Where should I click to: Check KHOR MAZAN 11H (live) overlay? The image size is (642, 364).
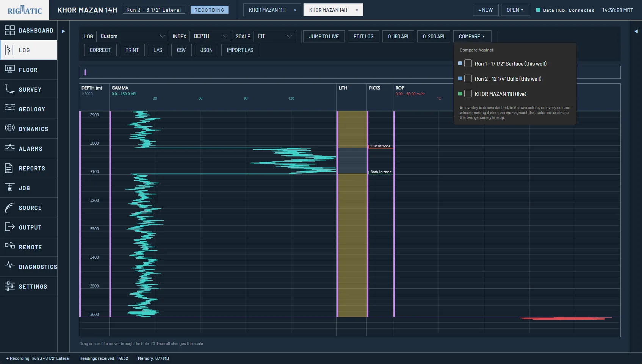point(468,94)
